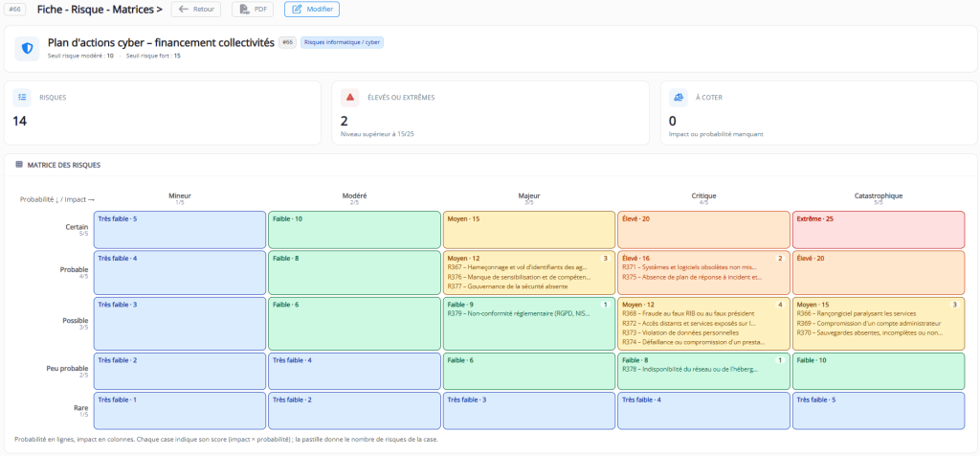Open risk R368 Fraude au faux RIB
The height and width of the screenshot is (456, 980).
coord(688,313)
